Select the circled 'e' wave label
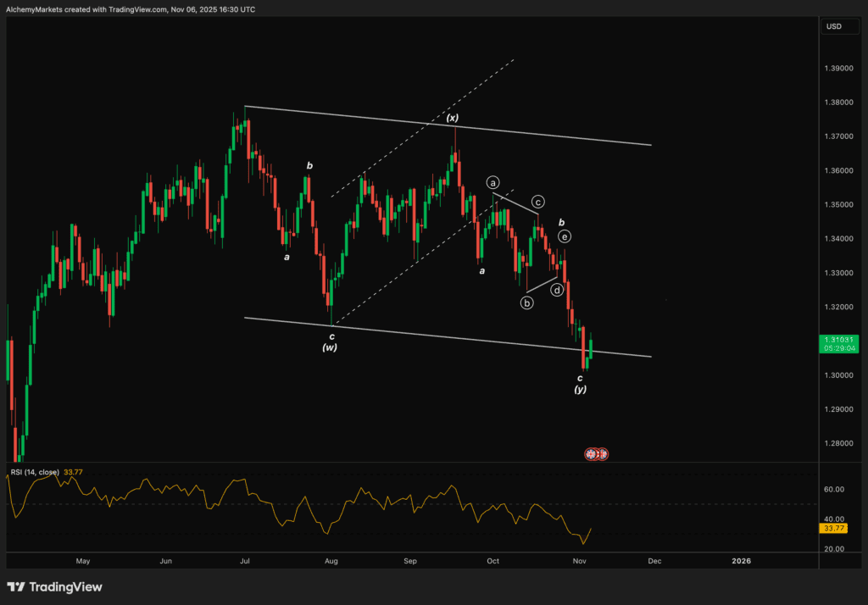The image size is (868, 605). coord(564,236)
